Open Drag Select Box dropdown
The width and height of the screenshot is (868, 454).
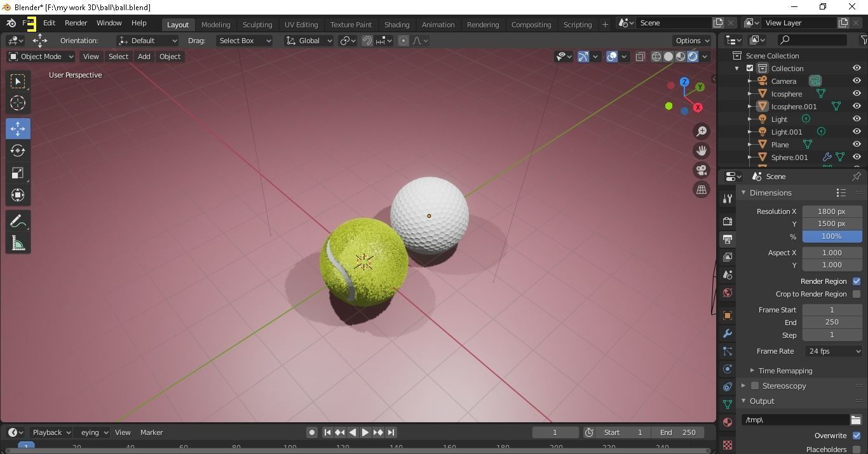tap(244, 41)
